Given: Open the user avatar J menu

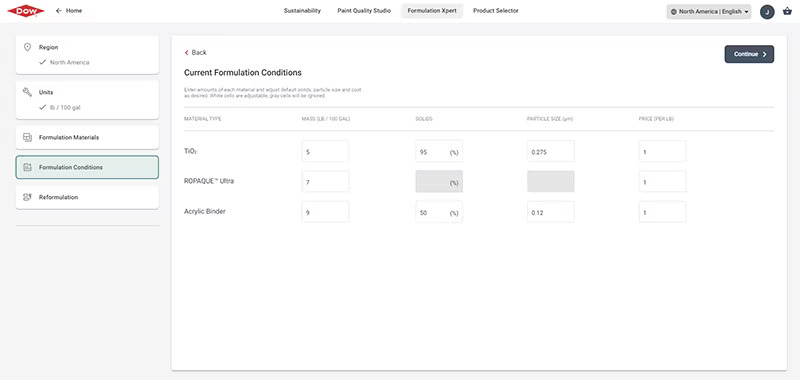Looking at the screenshot, I should click(x=767, y=12).
